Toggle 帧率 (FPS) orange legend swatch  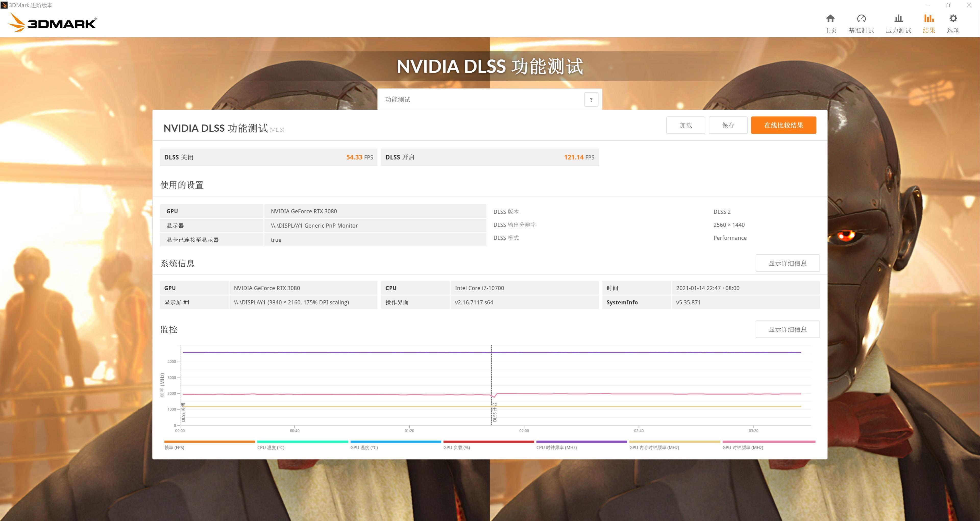click(x=210, y=441)
